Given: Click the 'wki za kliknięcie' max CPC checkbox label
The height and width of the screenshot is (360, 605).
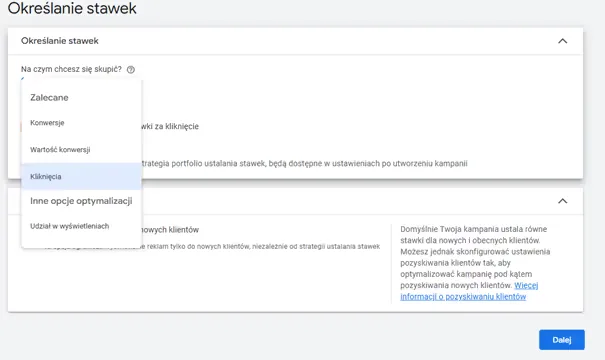Looking at the screenshot, I should point(170,127).
